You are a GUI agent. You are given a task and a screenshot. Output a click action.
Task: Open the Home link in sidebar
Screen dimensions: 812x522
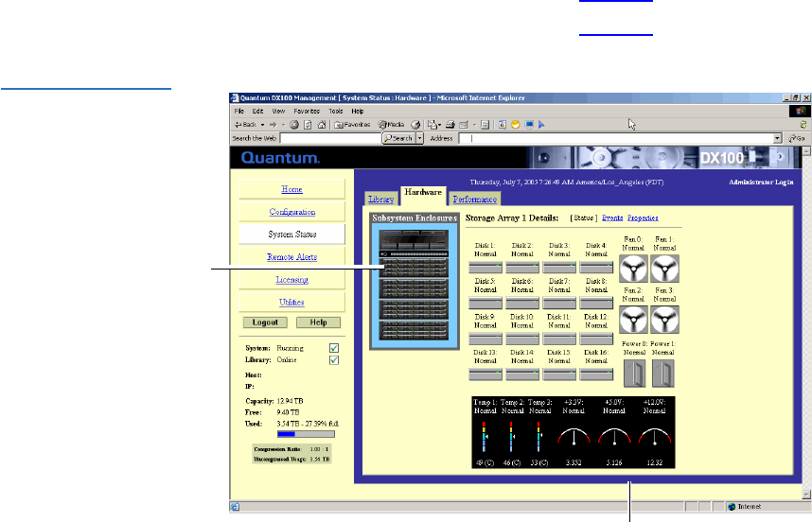(x=292, y=189)
